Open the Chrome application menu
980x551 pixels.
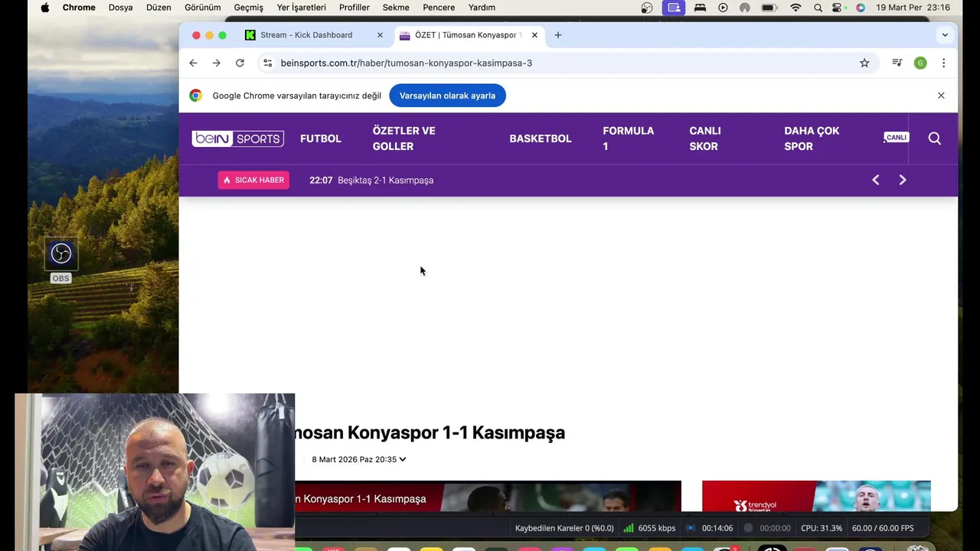coord(79,8)
